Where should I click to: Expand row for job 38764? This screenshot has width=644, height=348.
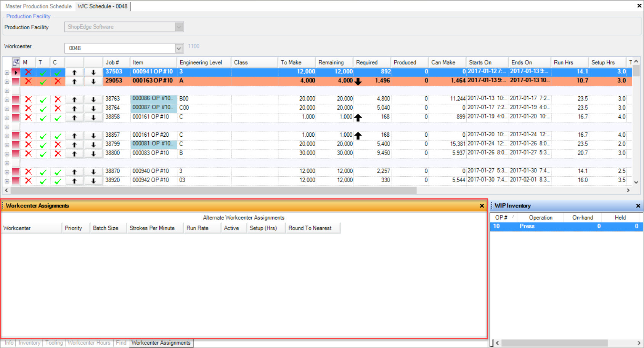pyautogui.click(x=7, y=109)
